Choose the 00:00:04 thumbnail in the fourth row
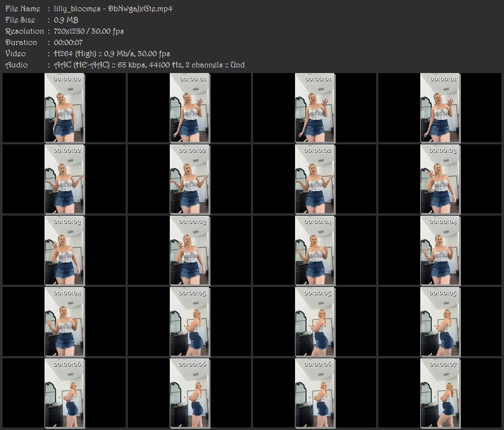 pyautogui.click(x=64, y=322)
